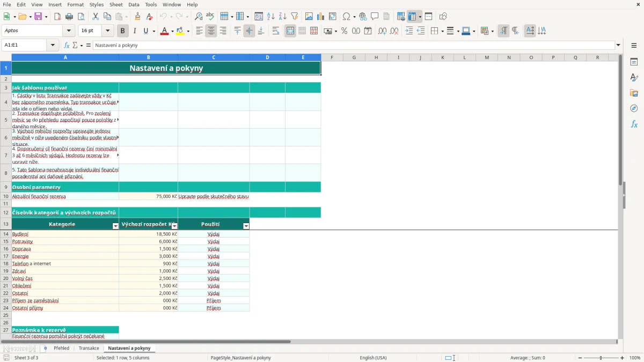Viewport: 644px width, 362px height.
Task: Toggle Italic formatting
Action: 134,31
